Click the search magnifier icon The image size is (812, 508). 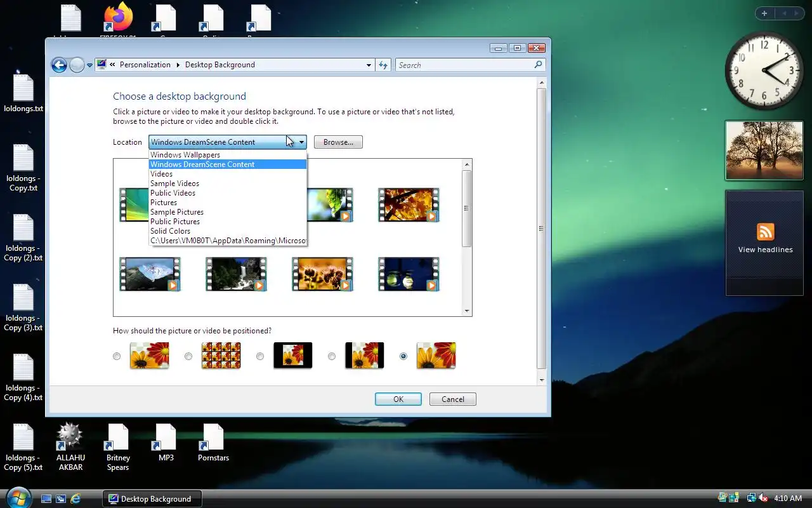click(538, 65)
